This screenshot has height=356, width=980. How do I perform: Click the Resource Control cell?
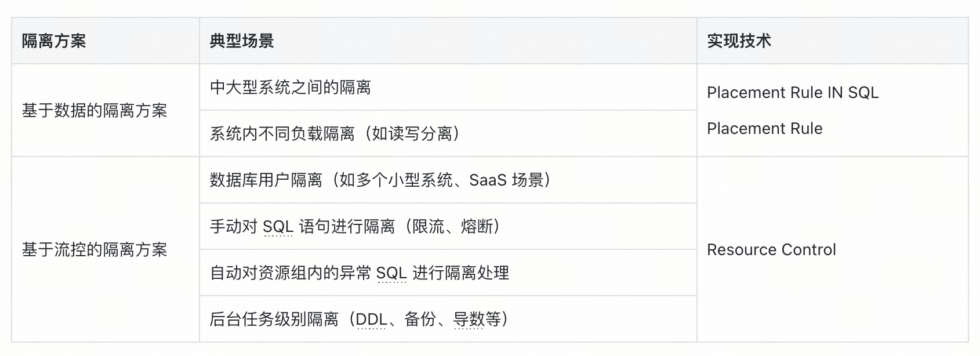click(x=832, y=249)
